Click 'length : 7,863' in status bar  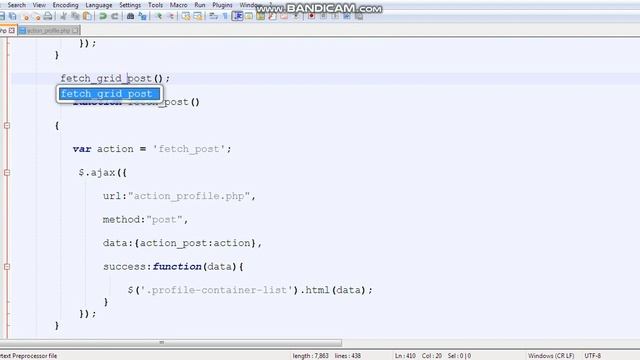310,356
